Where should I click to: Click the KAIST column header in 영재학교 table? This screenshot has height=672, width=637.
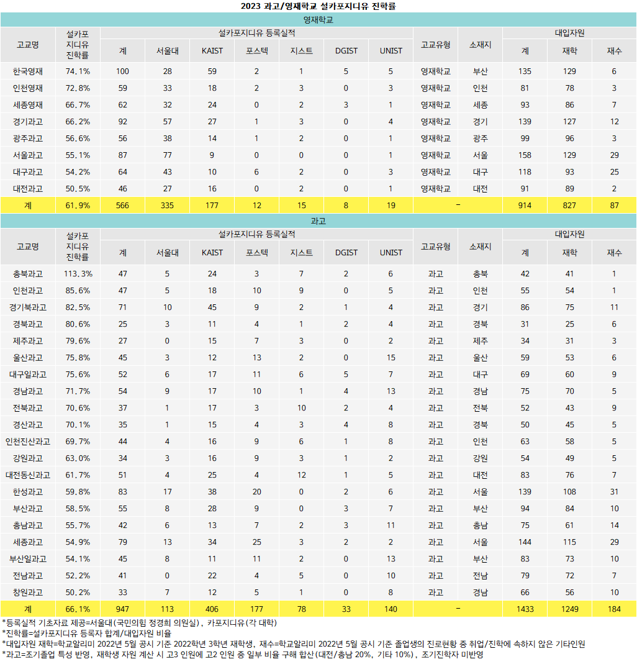tap(212, 51)
